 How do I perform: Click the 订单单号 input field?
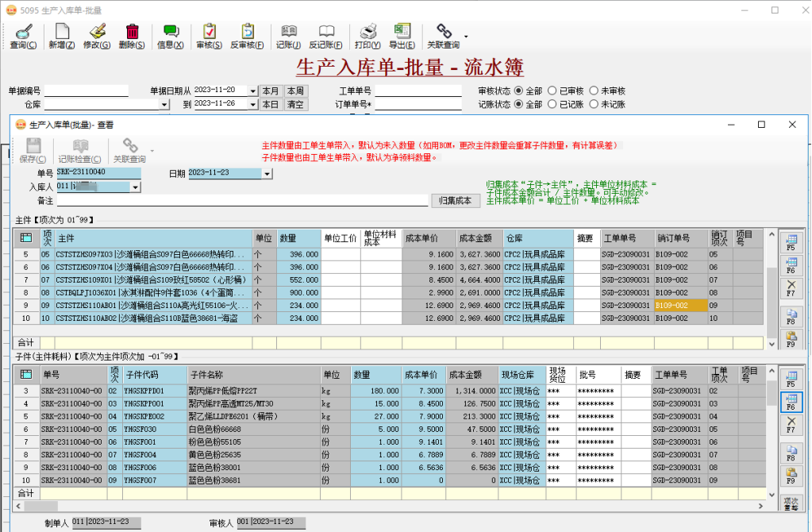[418, 104]
